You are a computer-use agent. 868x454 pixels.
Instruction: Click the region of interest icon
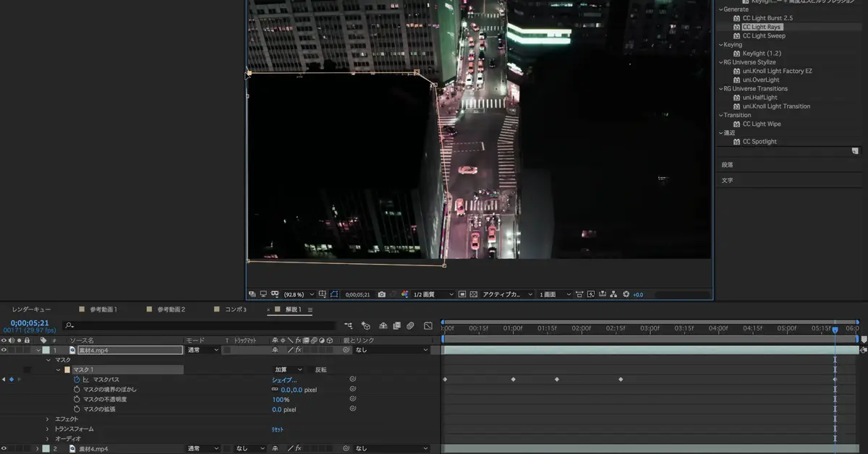[x=462, y=295]
